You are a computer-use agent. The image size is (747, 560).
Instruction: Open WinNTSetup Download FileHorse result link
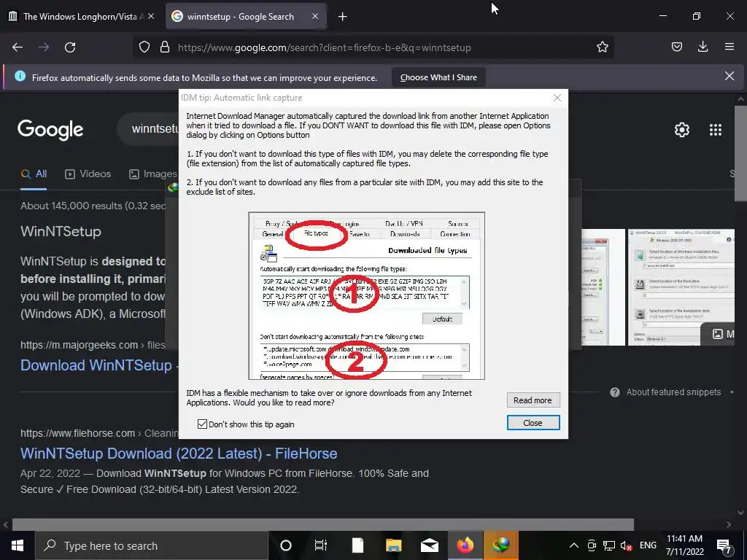179,454
